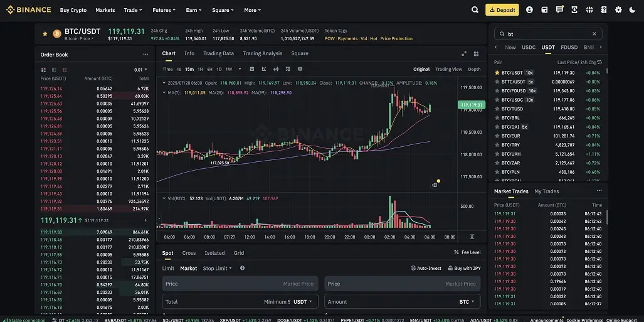The width and height of the screenshot is (644, 322).
Task: Click the Auto-Invest button
Action: (426, 268)
